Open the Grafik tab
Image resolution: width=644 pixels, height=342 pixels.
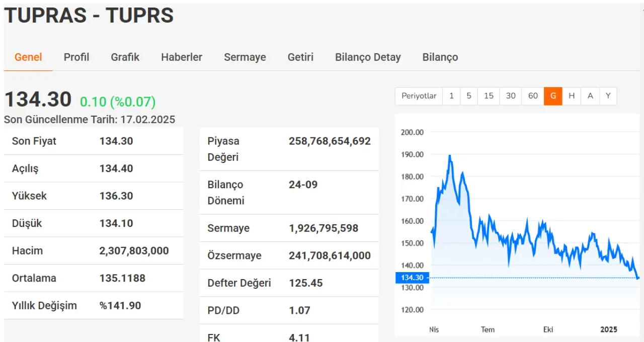[x=125, y=57]
